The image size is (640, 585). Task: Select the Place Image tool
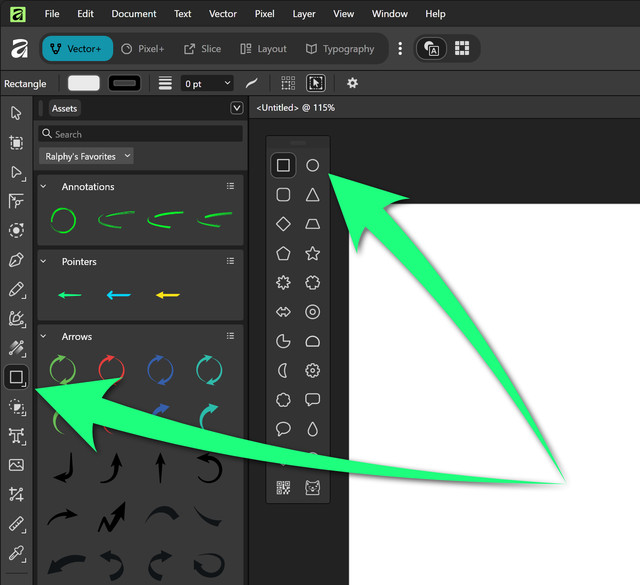click(x=16, y=465)
